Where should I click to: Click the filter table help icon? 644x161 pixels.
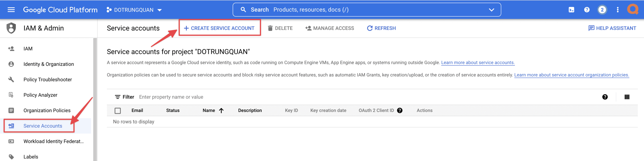coord(605,97)
